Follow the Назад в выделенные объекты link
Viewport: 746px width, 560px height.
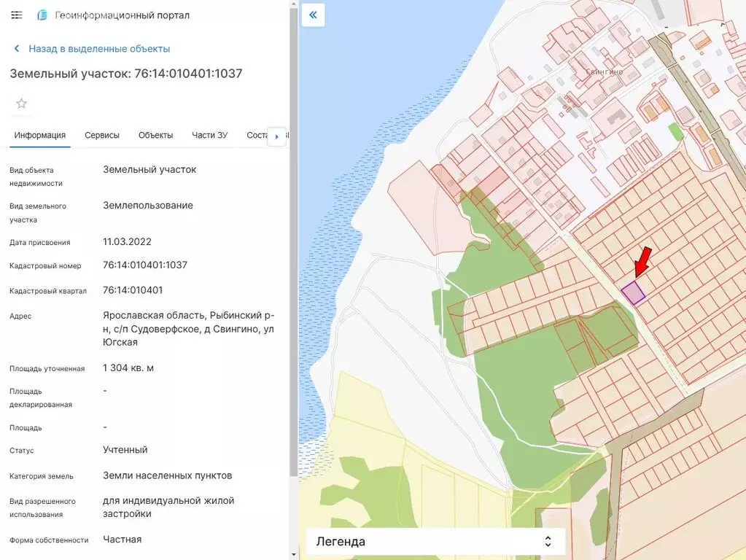pyautogui.click(x=98, y=48)
